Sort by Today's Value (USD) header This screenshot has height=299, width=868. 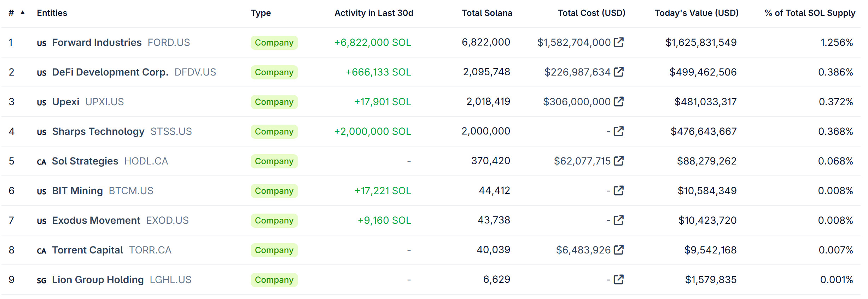coord(696,13)
